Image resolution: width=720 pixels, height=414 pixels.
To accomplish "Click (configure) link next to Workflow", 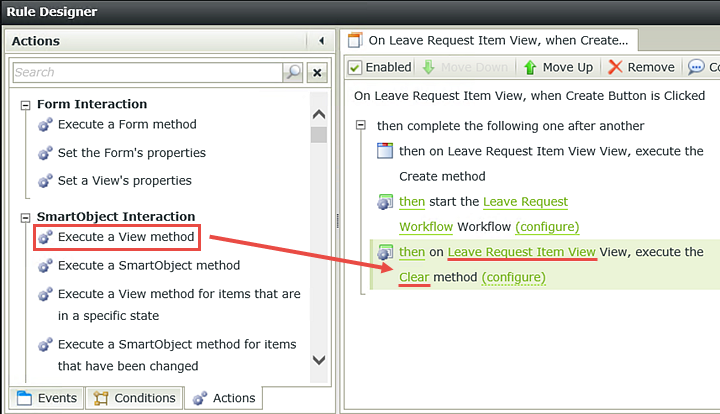I will pos(547,227).
